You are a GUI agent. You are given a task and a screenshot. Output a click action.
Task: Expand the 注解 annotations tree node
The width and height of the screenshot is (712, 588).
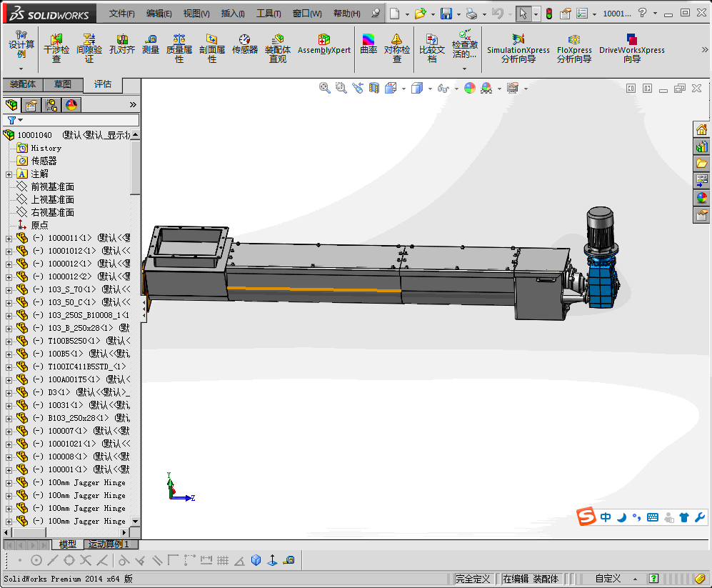tap(9, 174)
